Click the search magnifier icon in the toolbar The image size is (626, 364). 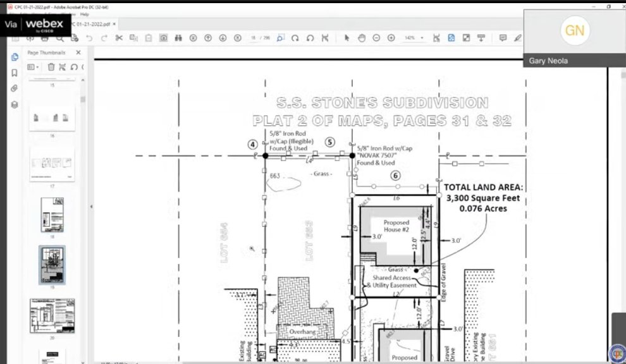click(x=59, y=39)
